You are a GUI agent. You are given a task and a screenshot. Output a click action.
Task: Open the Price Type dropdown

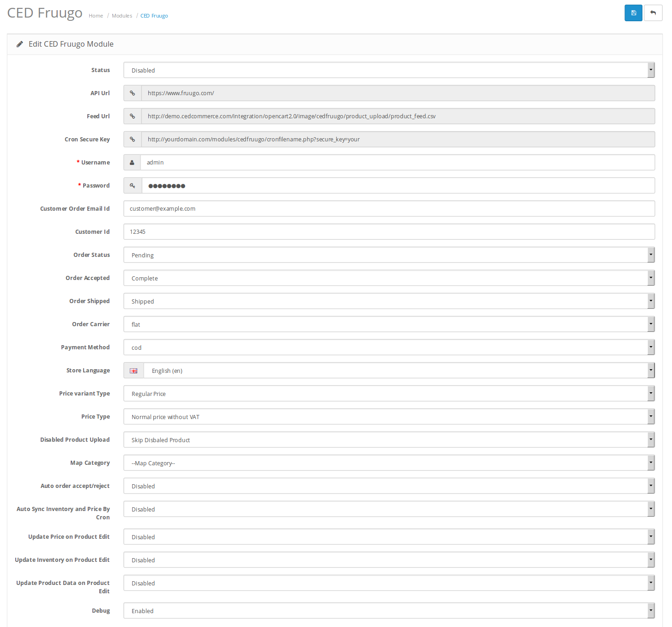click(389, 416)
